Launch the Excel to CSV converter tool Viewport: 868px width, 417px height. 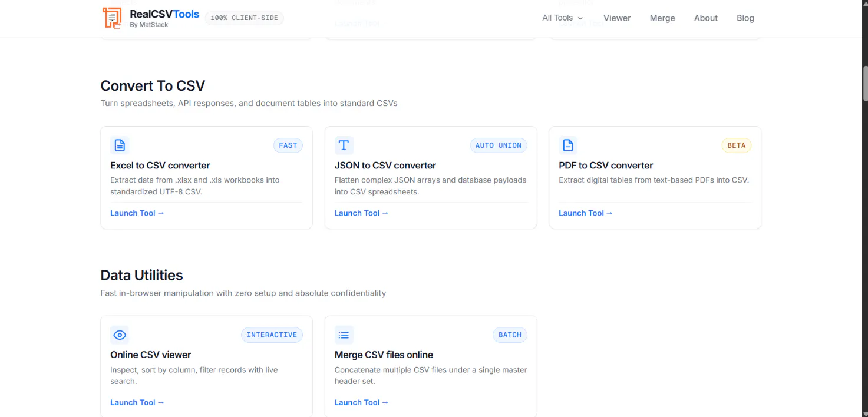pos(137,213)
